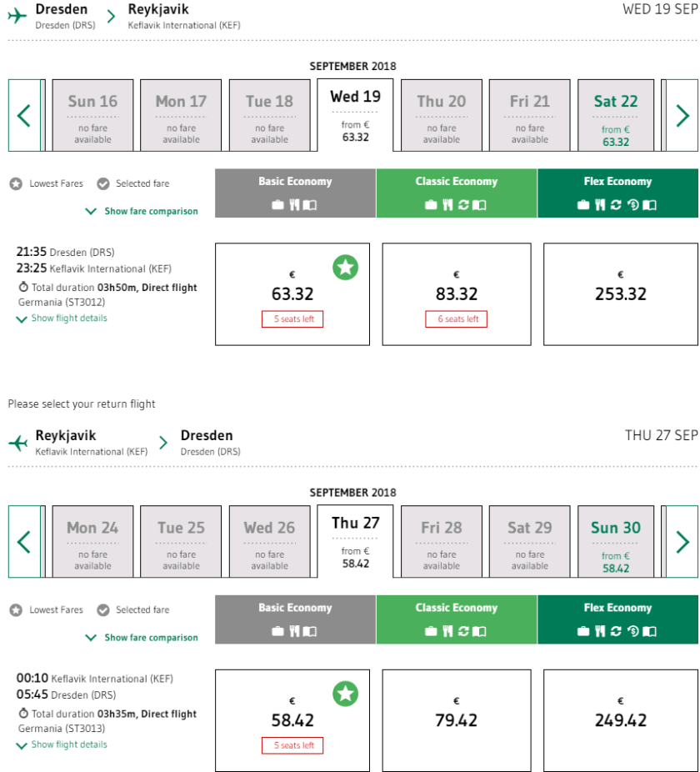Click next return dates right arrow
Viewport: 700px width, 772px height.
click(682, 542)
